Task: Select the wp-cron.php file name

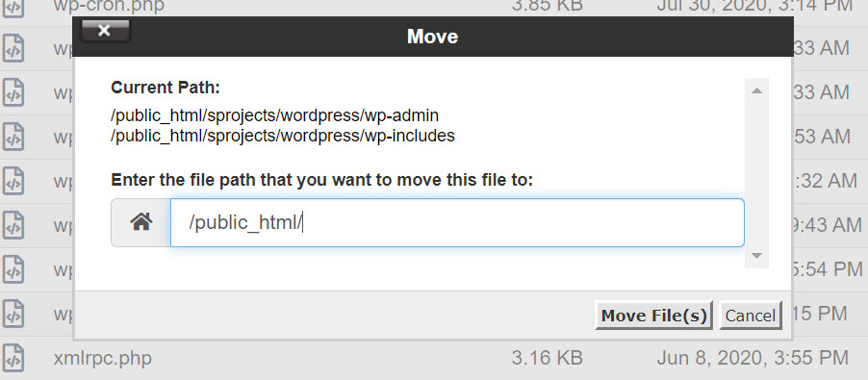Action: click(109, 6)
